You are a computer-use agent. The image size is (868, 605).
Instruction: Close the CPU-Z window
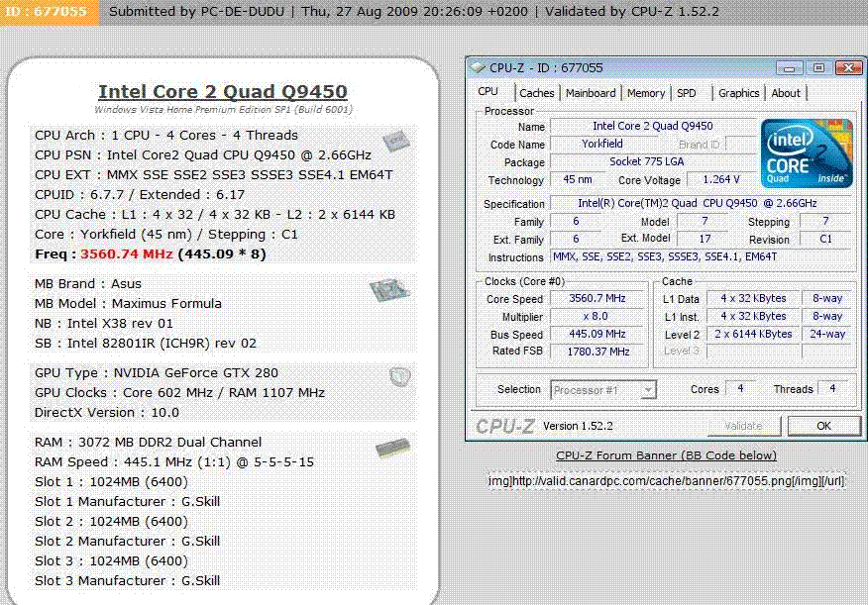848,68
